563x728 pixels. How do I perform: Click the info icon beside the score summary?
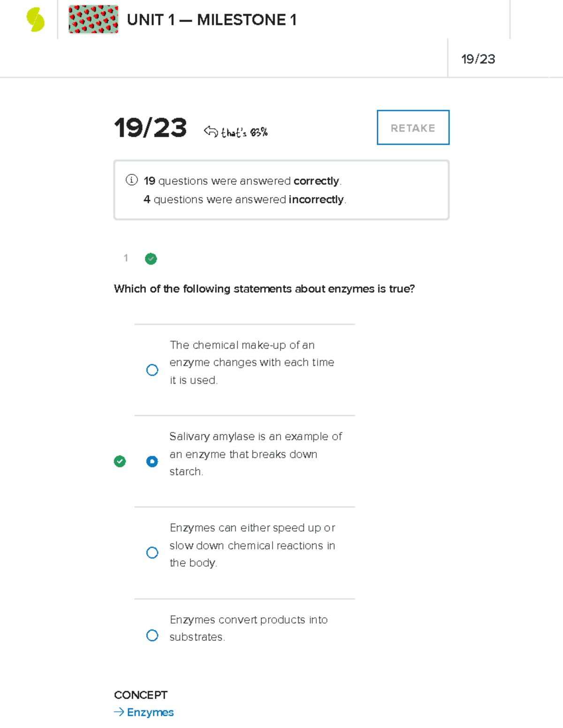click(133, 180)
